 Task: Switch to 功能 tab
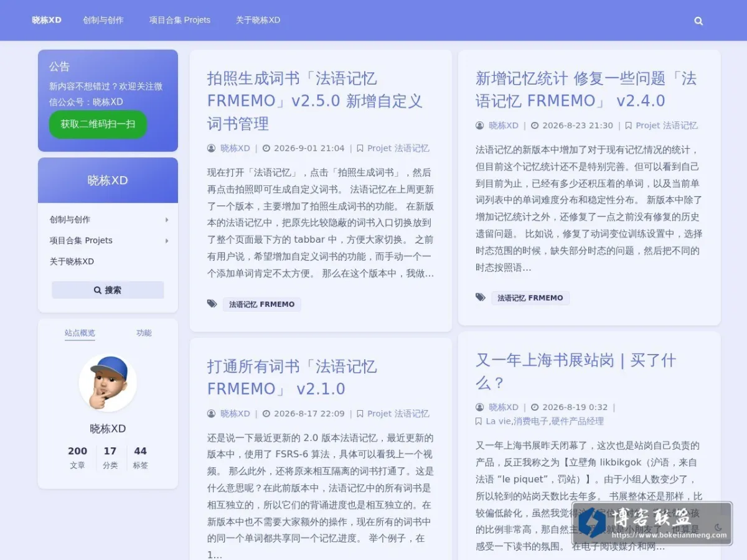click(x=144, y=333)
